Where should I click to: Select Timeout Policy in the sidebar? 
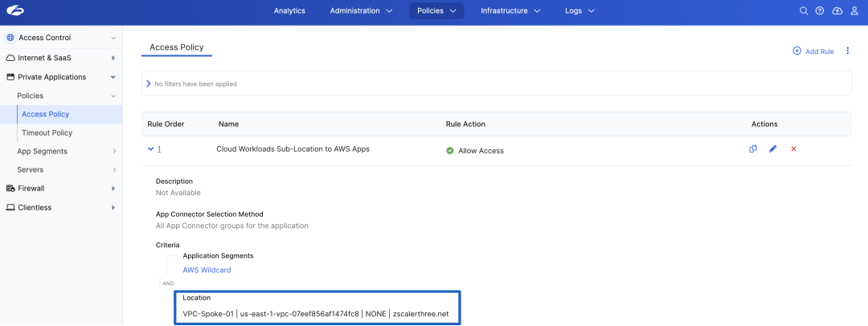(47, 132)
